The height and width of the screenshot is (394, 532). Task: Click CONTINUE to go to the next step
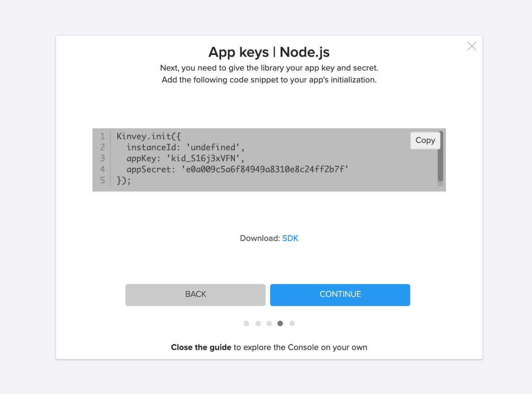coord(340,295)
